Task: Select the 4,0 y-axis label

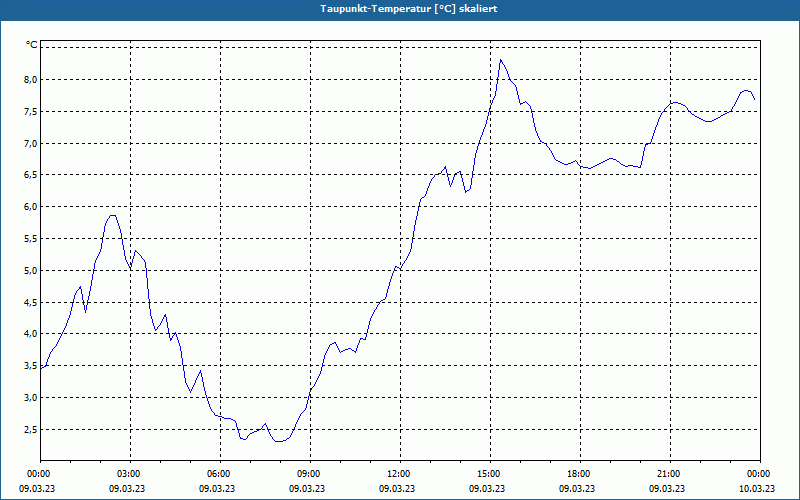Action: 30,334
